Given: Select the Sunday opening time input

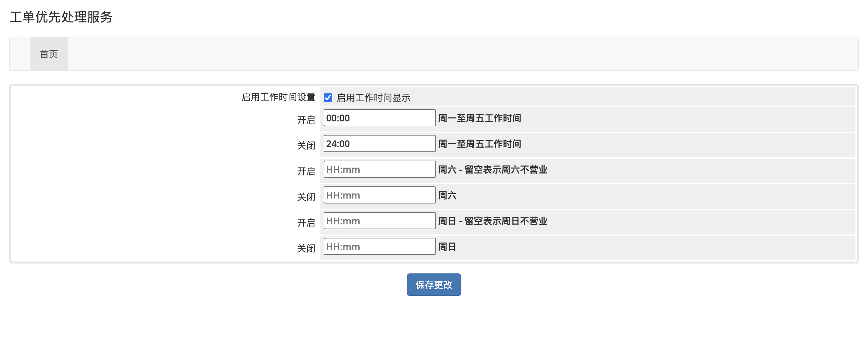Looking at the screenshot, I should [x=380, y=221].
